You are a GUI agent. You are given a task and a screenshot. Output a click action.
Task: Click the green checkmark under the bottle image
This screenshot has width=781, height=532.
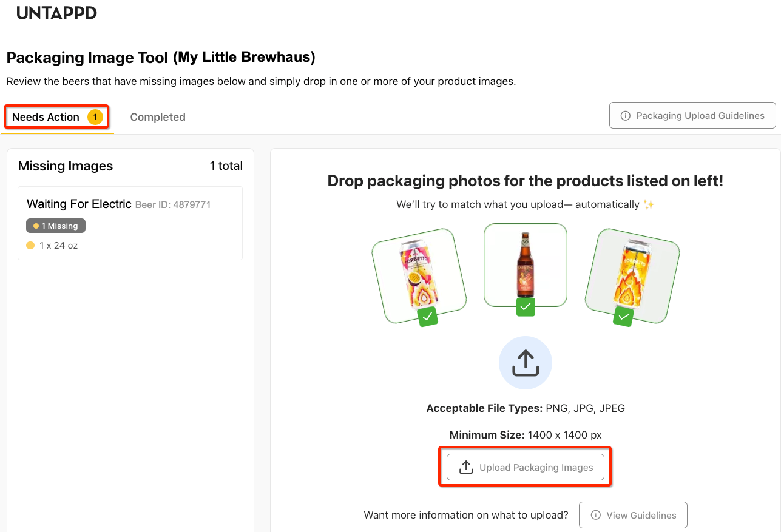click(x=526, y=307)
